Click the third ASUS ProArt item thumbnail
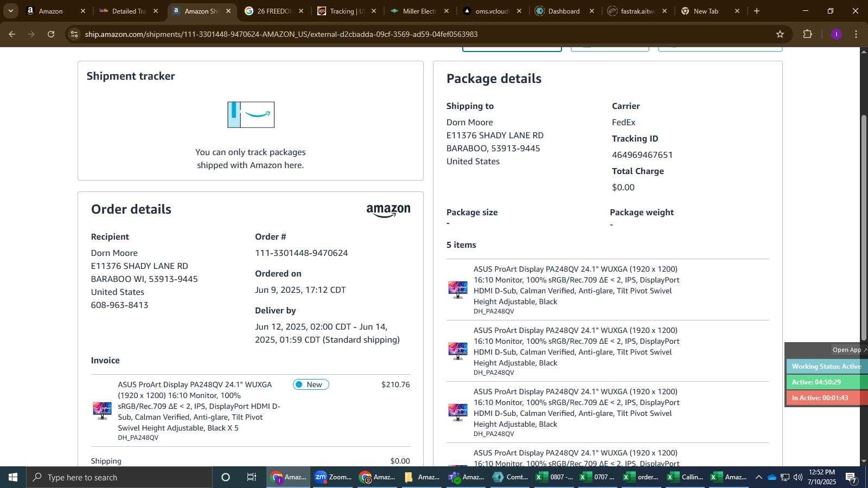The height and width of the screenshot is (488, 868). 458,412
